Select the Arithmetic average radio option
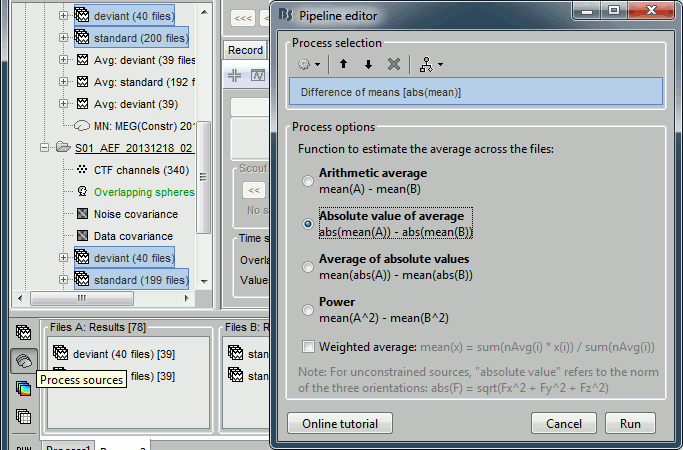 coord(308,180)
